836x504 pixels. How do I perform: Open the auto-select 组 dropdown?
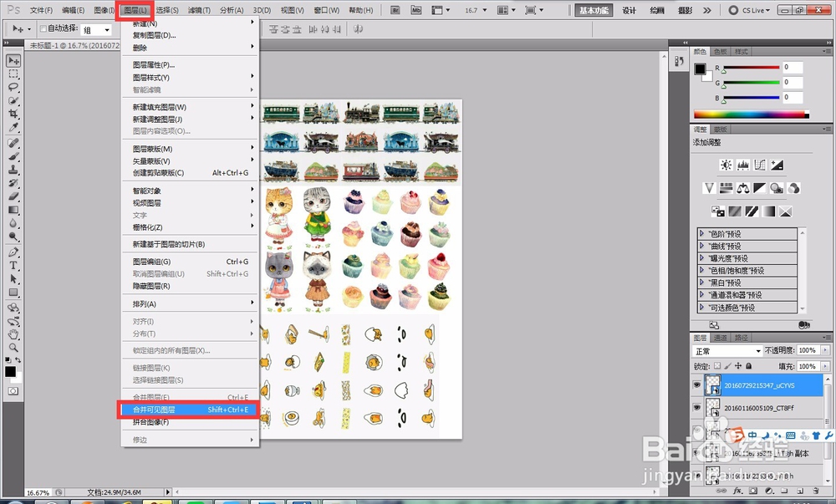[96, 30]
